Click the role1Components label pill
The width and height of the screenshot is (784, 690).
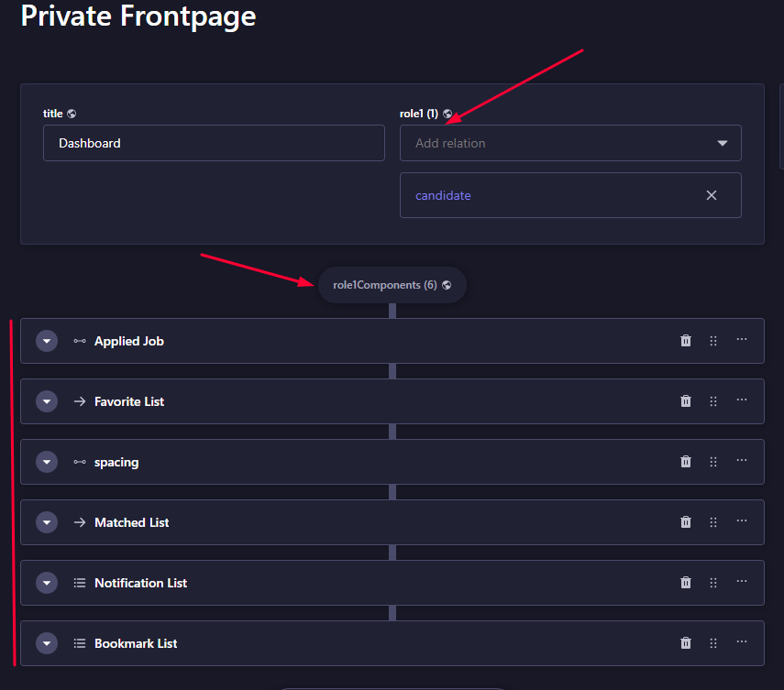coord(392,285)
